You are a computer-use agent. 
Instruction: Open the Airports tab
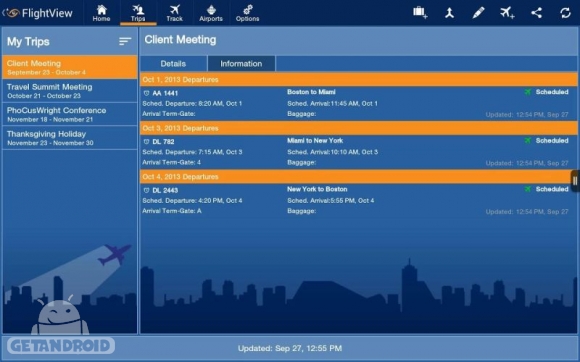(x=211, y=13)
